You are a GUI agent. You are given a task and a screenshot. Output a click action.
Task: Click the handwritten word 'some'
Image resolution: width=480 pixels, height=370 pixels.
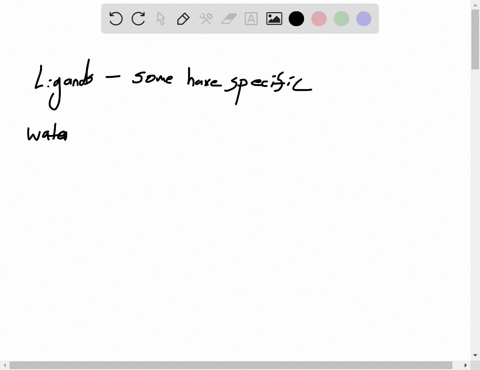pos(152,78)
